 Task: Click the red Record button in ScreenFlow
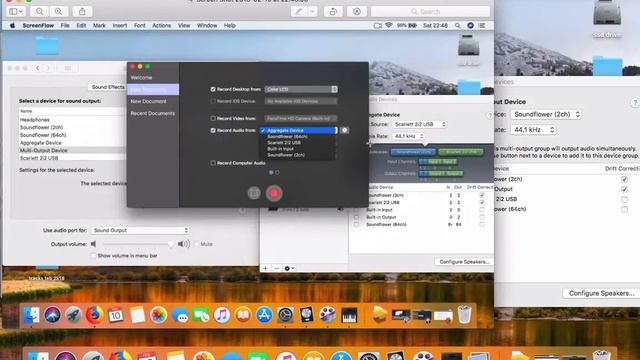(274, 193)
